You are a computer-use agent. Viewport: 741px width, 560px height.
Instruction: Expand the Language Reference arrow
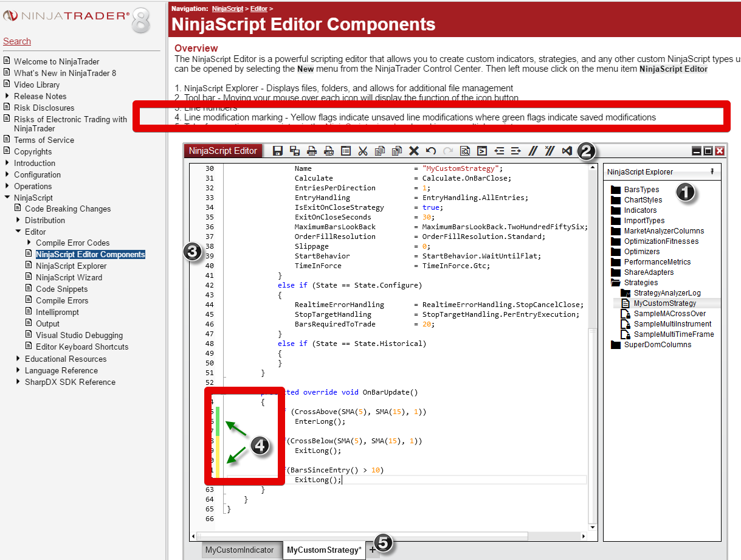(x=18, y=370)
